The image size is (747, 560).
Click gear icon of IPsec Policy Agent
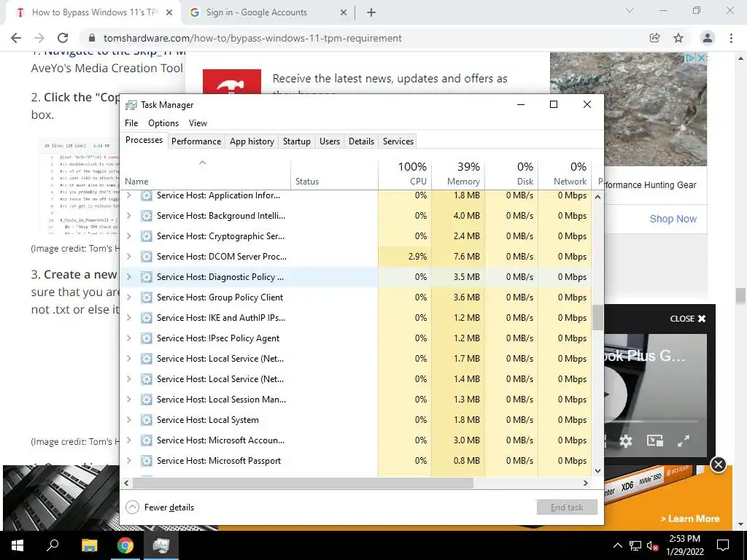pos(147,338)
